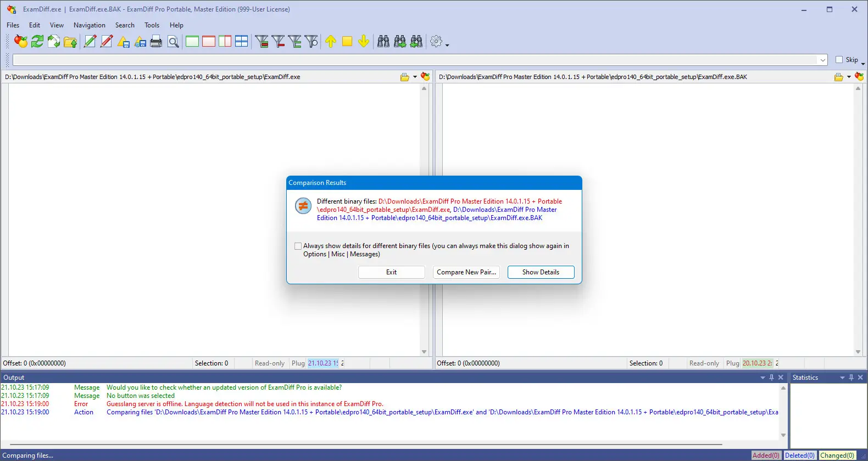Open the Help menu

pyautogui.click(x=176, y=25)
